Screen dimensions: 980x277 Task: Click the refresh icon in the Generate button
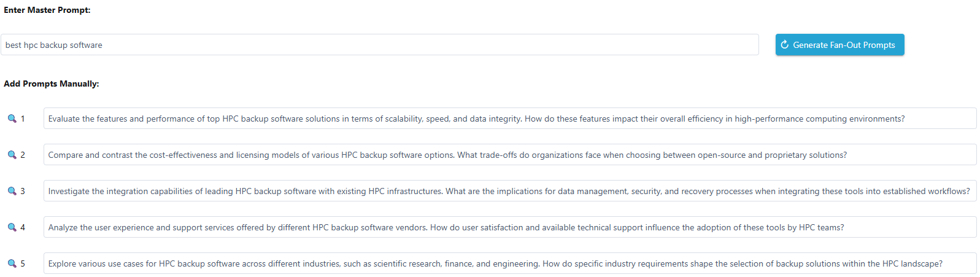tap(784, 45)
